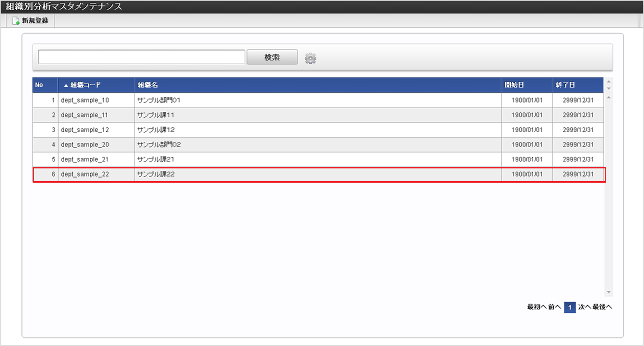Go to next page via 次へ

click(584, 307)
